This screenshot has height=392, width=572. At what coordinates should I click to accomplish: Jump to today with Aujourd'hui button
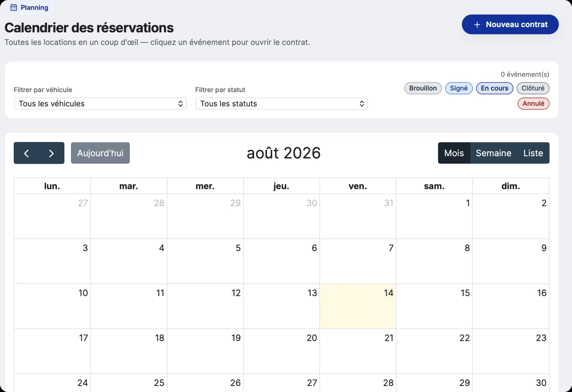point(100,153)
